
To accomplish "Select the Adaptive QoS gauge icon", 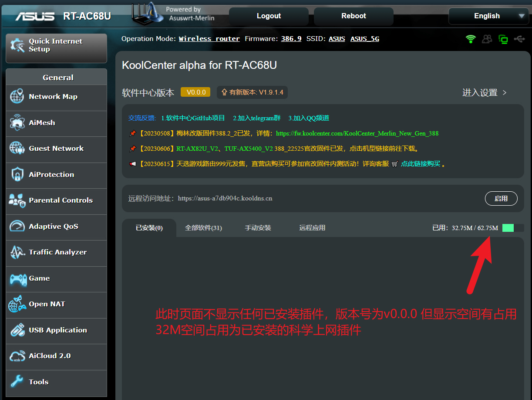I will click(17, 227).
